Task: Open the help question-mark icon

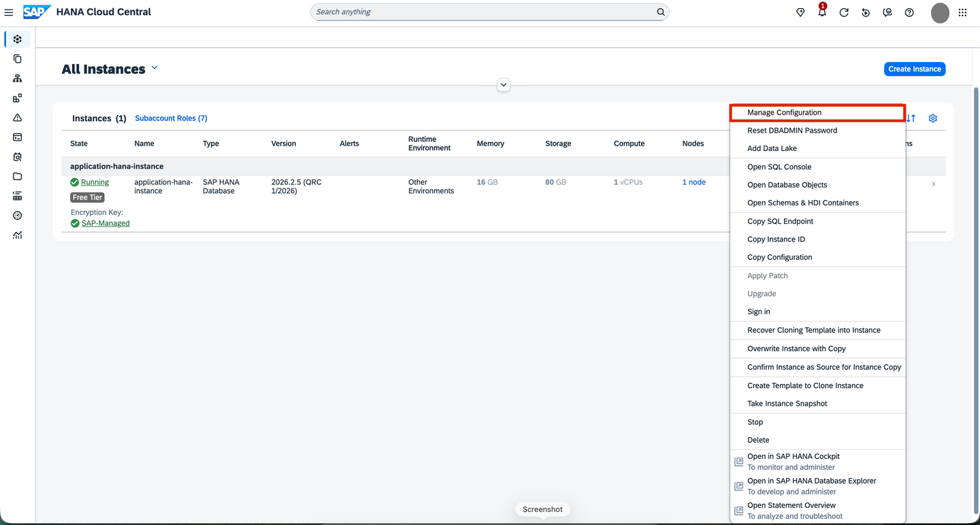Action: 909,12
